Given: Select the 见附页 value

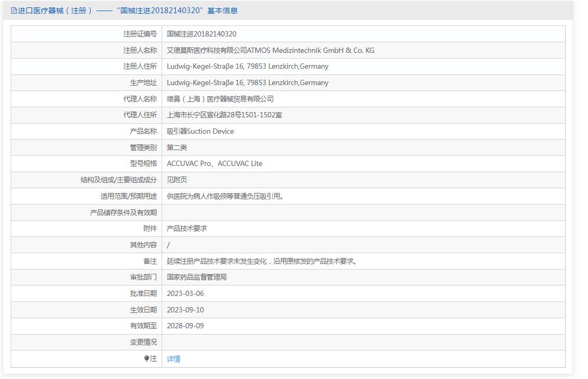Looking at the screenshot, I should pos(177,180).
